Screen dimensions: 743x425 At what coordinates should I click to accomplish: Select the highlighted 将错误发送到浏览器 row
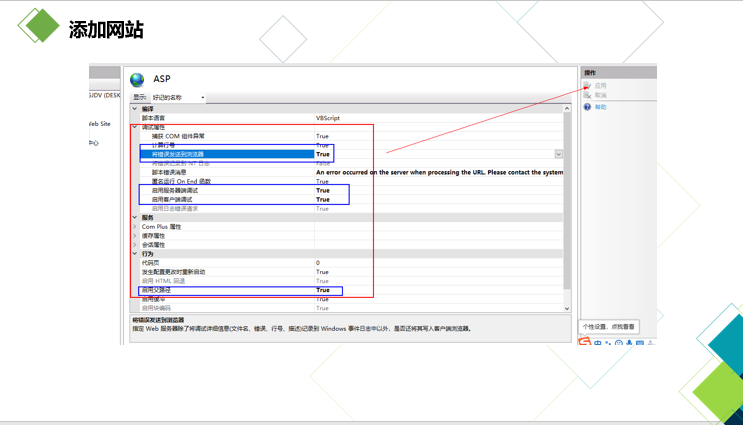[x=351, y=154]
